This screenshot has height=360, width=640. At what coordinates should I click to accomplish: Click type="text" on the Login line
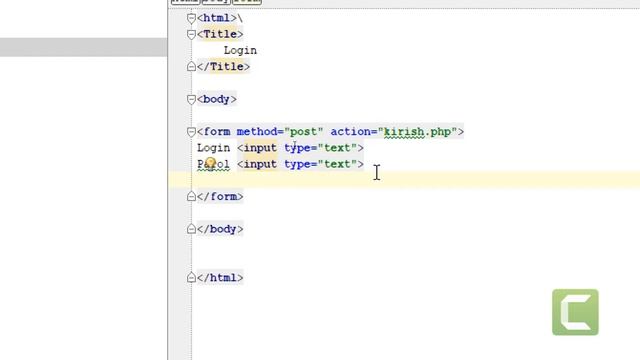(320, 148)
